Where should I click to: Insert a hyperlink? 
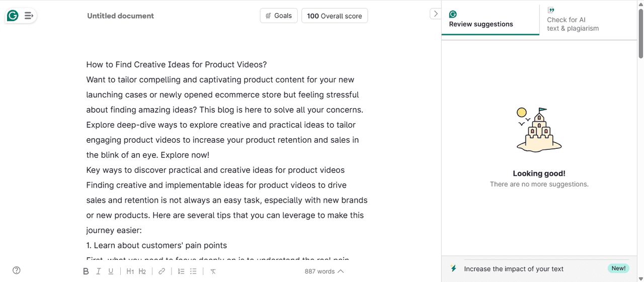pyautogui.click(x=162, y=271)
